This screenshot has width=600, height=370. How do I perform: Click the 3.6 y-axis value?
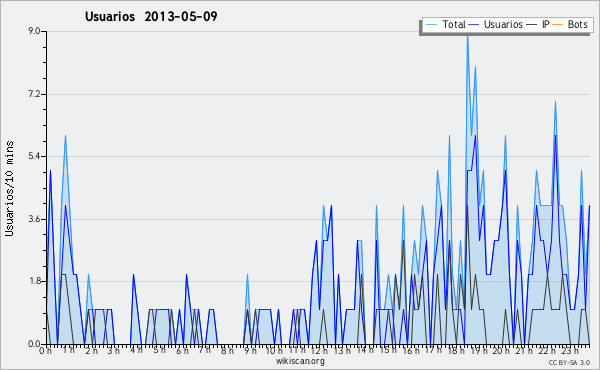[34, 219]
